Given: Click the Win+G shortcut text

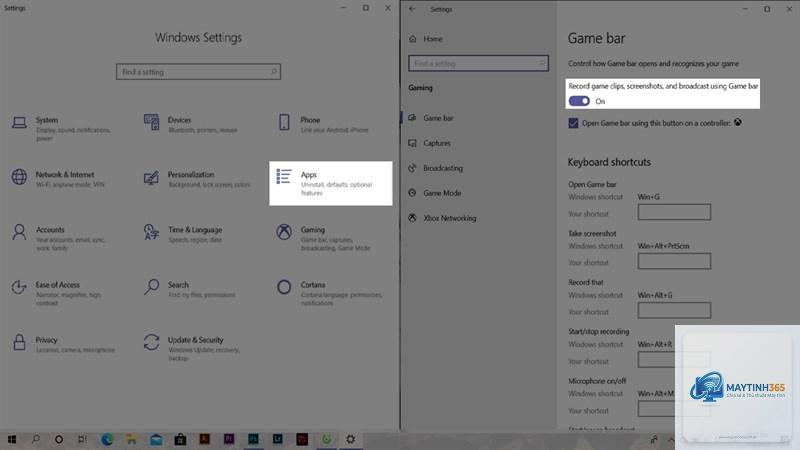Looking at the screenshot, I should coord(648,197).
